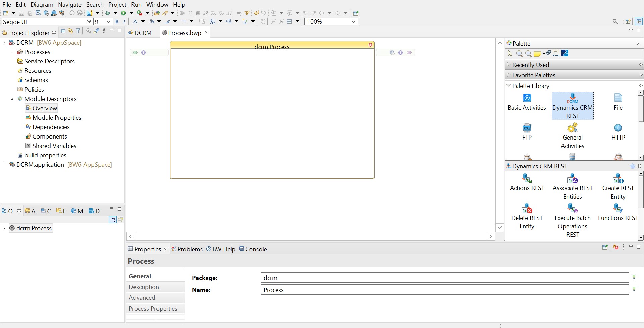This screenshot has height=328, width=644.
Task: Select the yellow note tool in palette
Action: (x=537, y=54)
